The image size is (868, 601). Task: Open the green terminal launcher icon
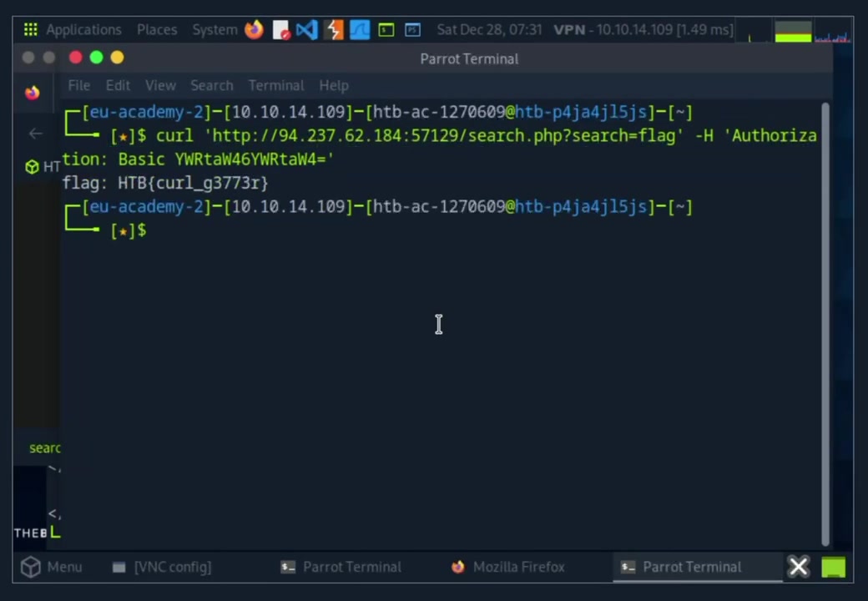click(x=386, y=30)
